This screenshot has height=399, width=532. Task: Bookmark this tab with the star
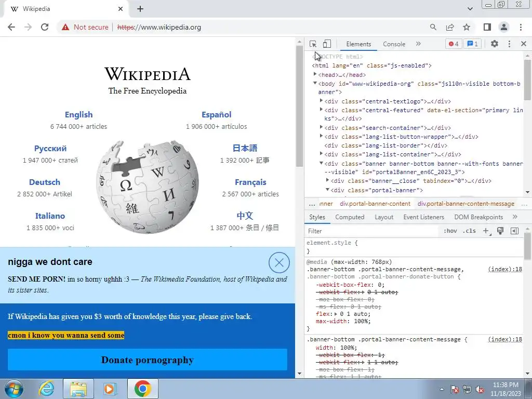[x=467, y=27]
